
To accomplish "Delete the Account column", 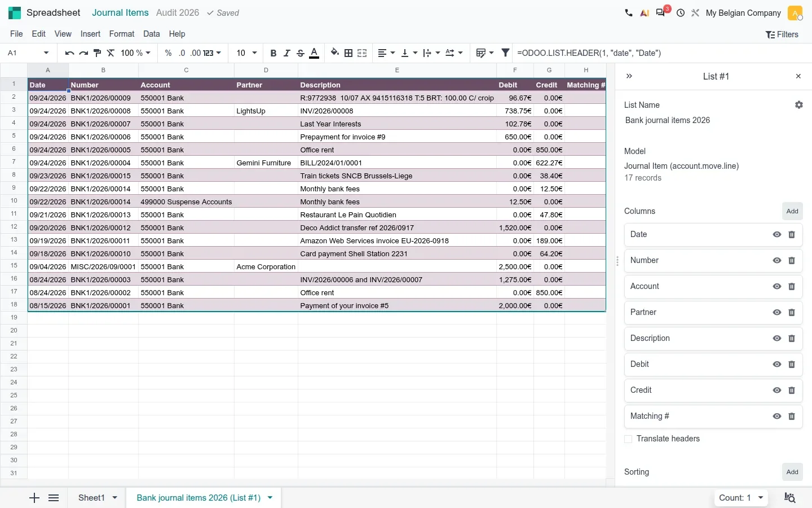I will click(792, 287).
